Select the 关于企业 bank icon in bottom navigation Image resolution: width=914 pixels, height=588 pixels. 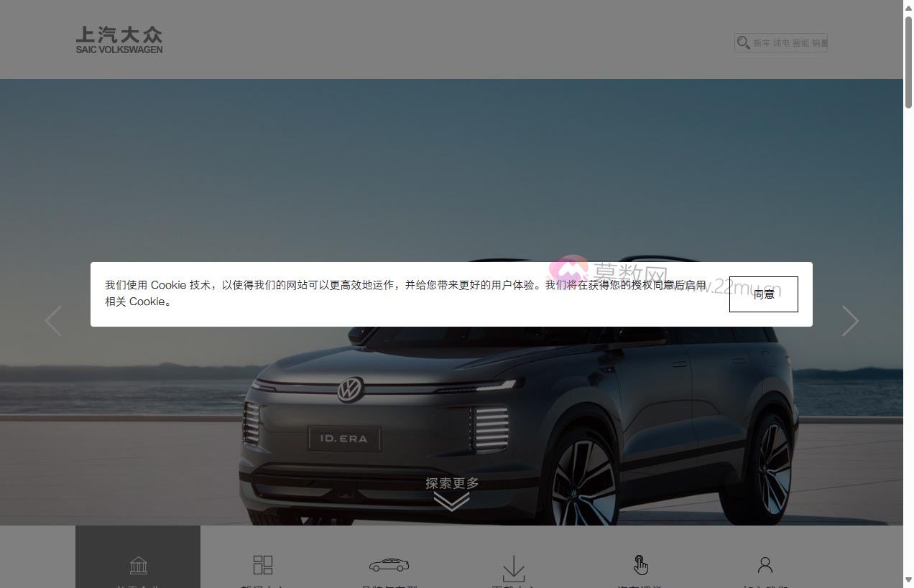pos(138,565)
